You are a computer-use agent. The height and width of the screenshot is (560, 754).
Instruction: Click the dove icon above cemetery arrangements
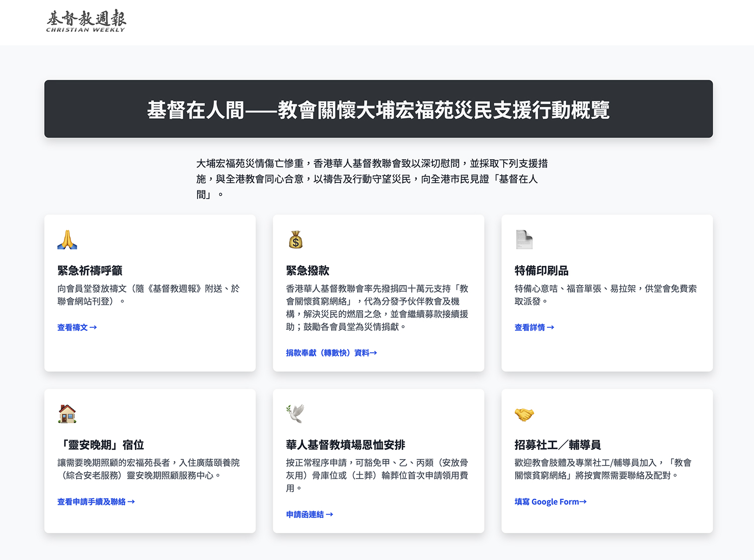[296, 414]
